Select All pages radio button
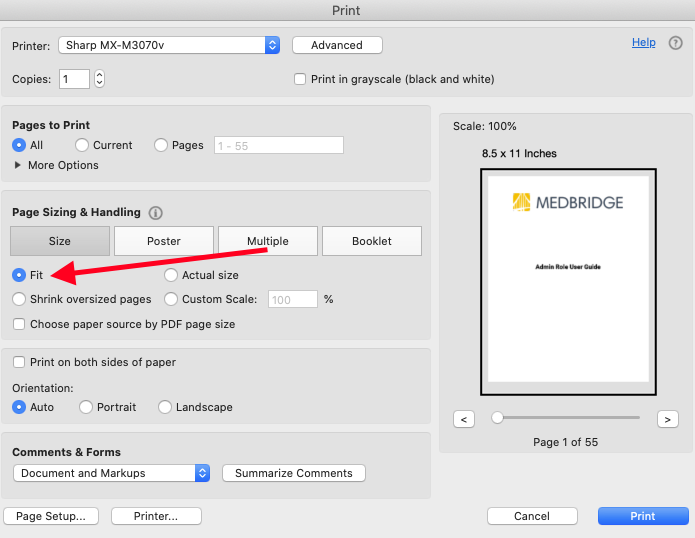Image resolution: width=695 pixels, height=538 pixels. tap(19, 145)
